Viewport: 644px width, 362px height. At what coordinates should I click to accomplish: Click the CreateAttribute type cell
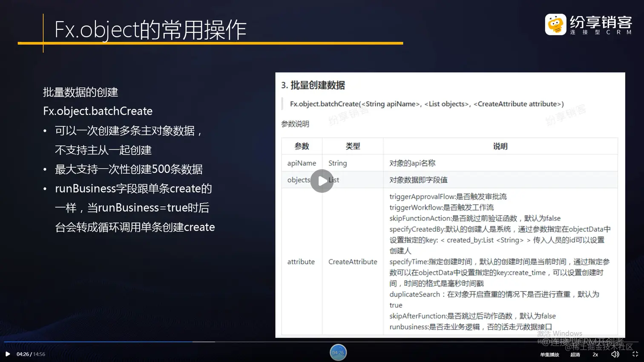point(353,262)
